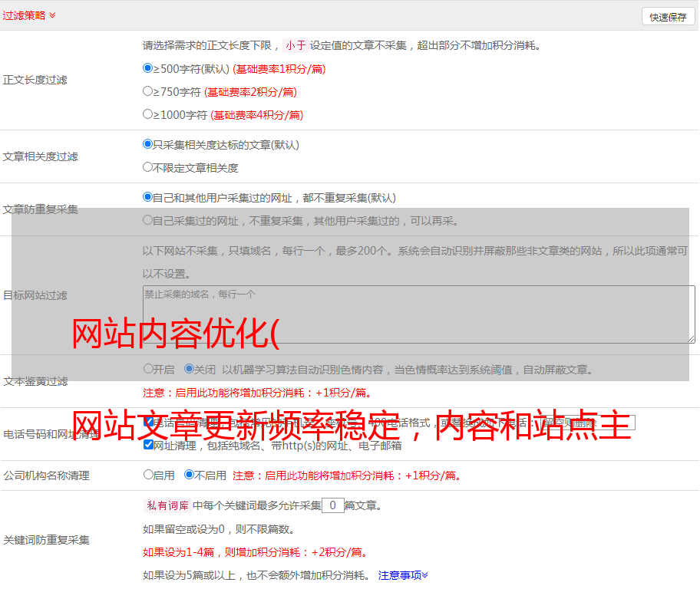
Task: Collapse the 过滤策略 section chevron
Action: click(x=52, y=15)
